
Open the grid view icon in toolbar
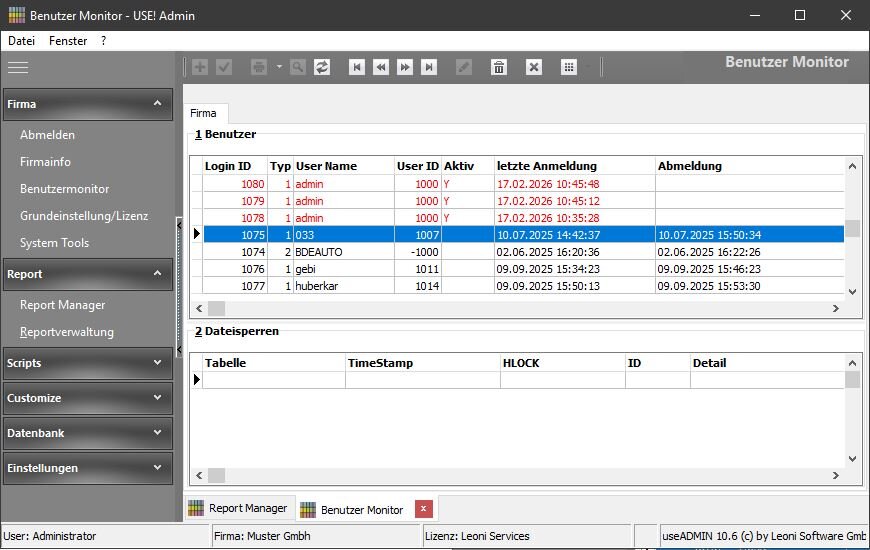tap(569, 67)
